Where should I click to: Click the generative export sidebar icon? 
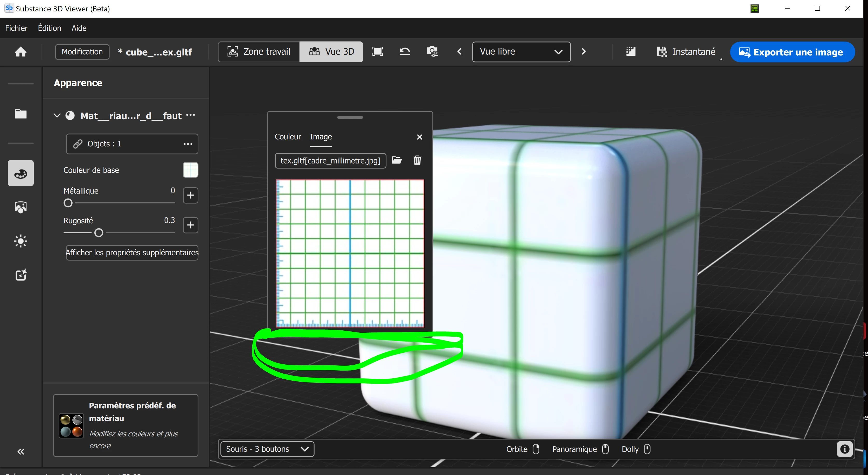pos(20,275)
